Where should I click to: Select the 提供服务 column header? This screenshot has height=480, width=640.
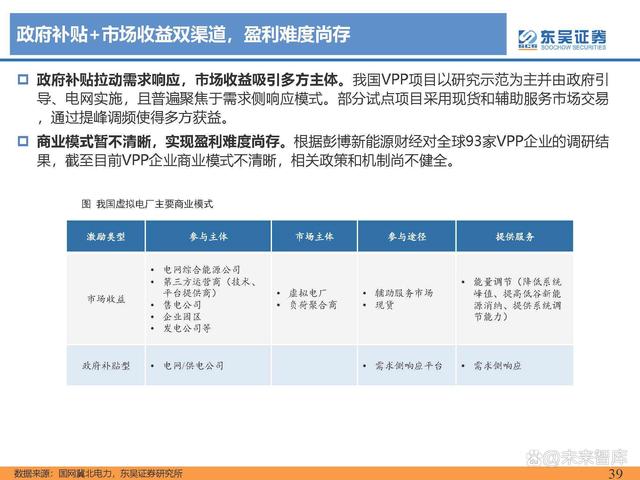(x=514, y=236)
